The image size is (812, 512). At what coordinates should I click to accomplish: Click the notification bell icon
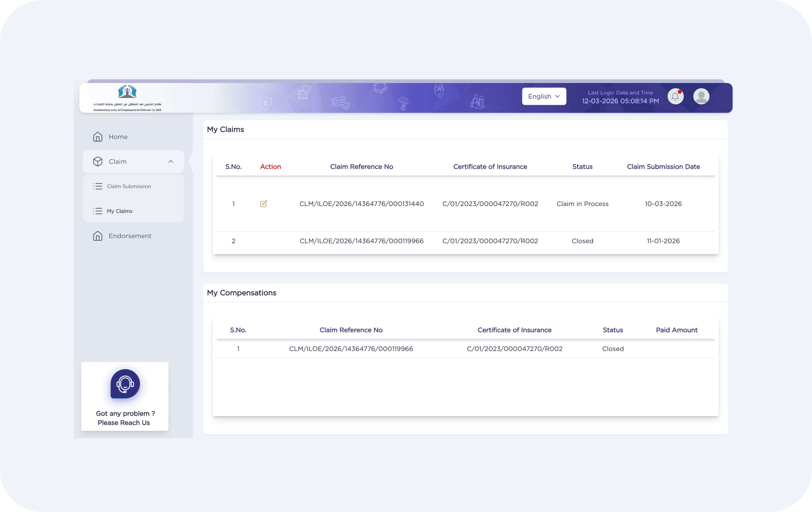point(675,97)
